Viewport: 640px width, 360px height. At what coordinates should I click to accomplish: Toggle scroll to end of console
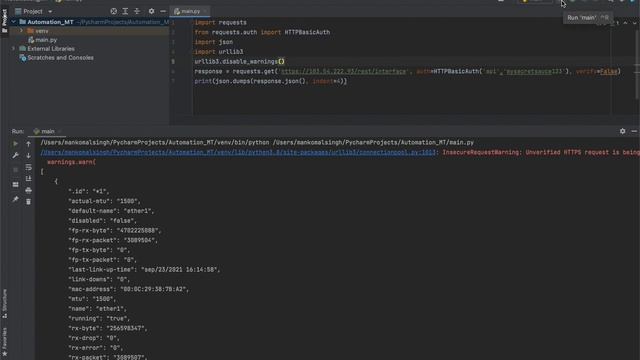[28, 179]
